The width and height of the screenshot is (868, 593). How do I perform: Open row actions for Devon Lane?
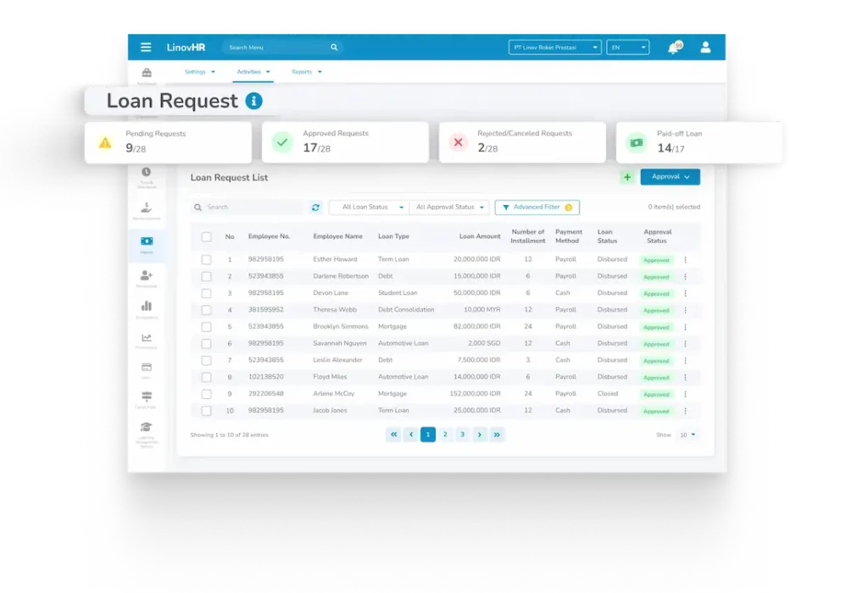[685, 293]
